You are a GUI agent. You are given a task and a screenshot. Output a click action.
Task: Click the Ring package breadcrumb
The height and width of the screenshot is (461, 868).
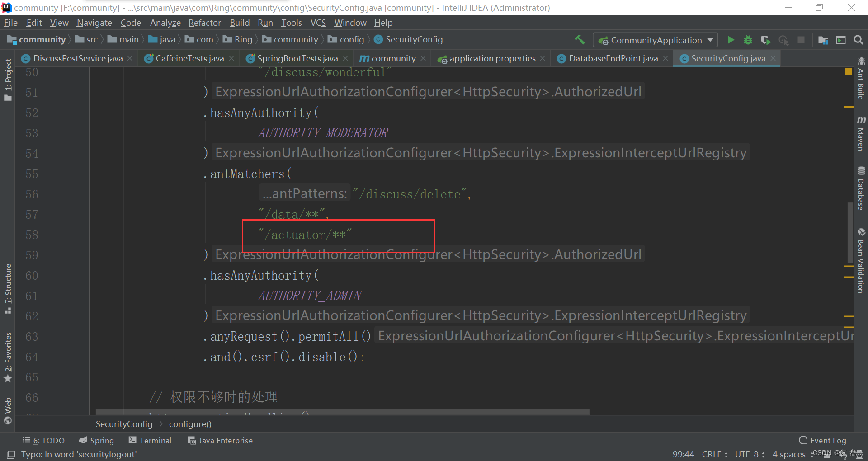[x=238, y=40]
